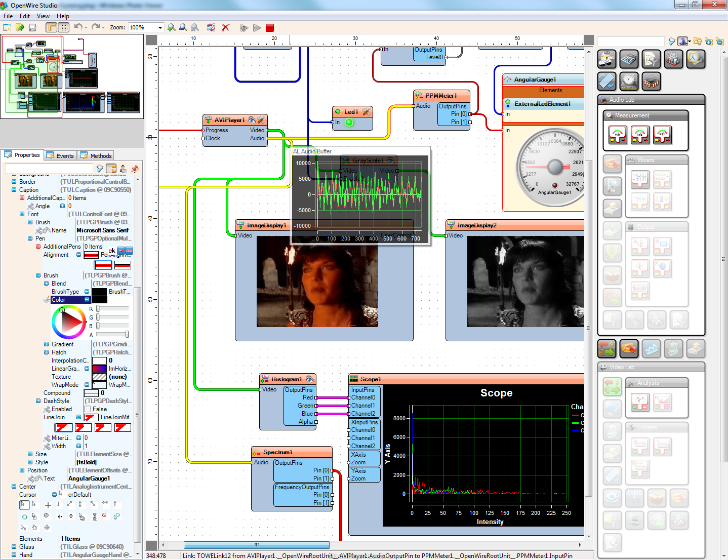Click the palette search input field
Screen dimensions: 728x560
coord(631,41)
